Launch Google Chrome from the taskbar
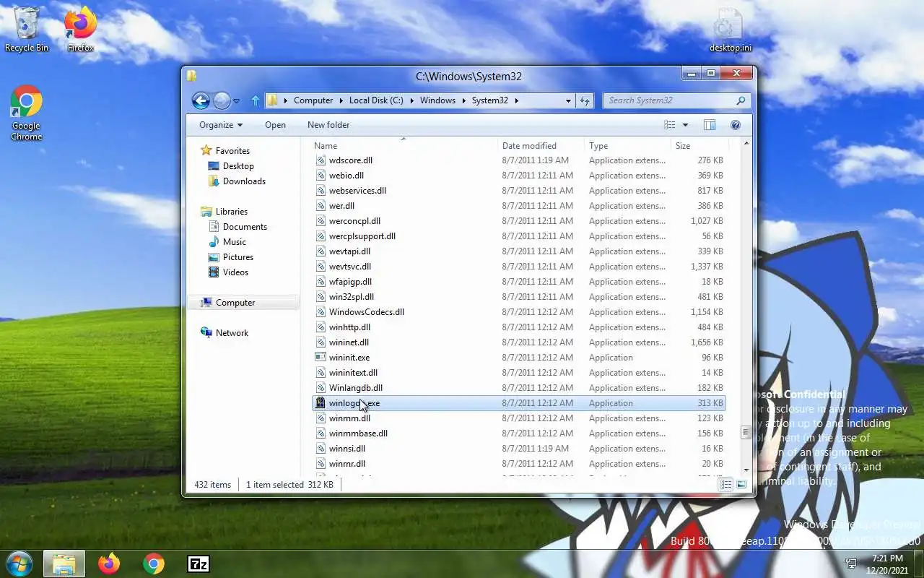 [154, 564]
